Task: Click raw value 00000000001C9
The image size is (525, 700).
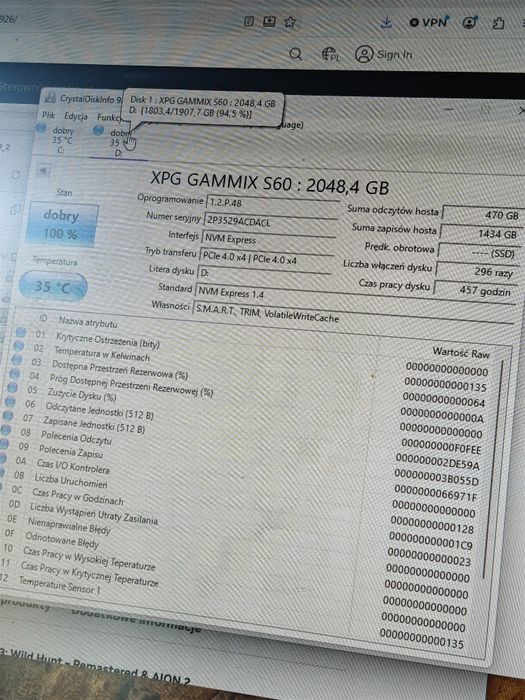Action: coord(431,541)
